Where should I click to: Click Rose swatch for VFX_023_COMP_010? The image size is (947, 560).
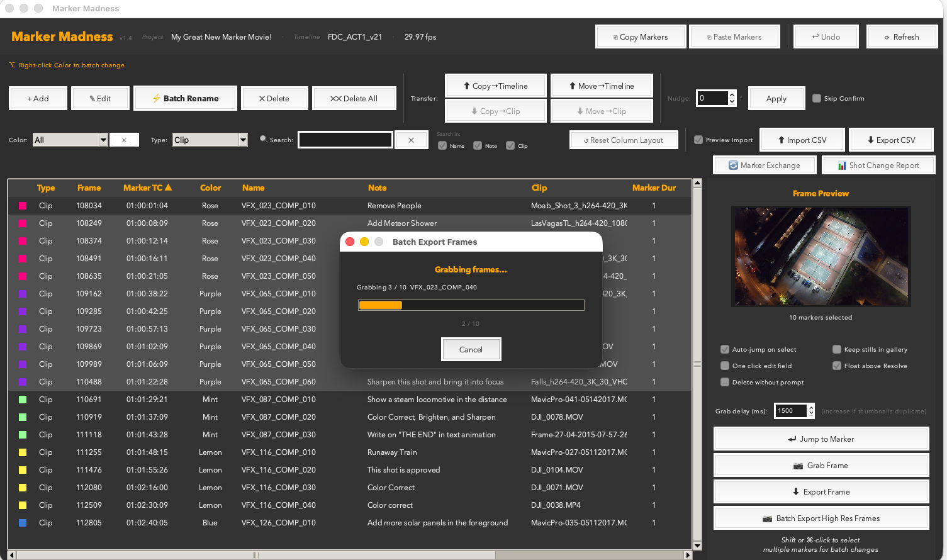(x=23, y=206)
